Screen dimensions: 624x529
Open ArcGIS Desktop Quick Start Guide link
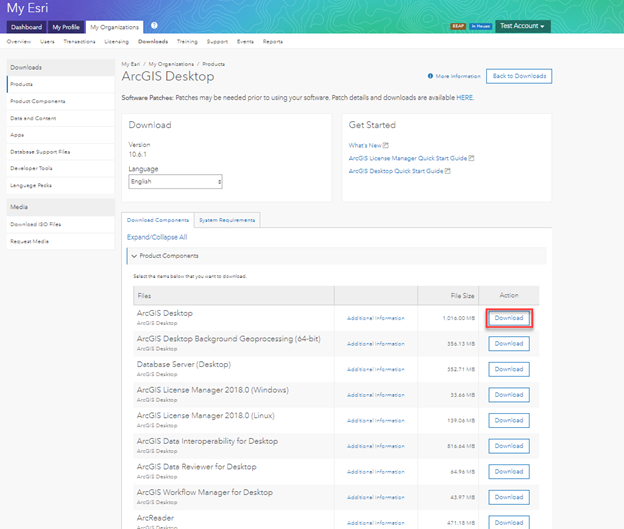[x=396, y=171]
